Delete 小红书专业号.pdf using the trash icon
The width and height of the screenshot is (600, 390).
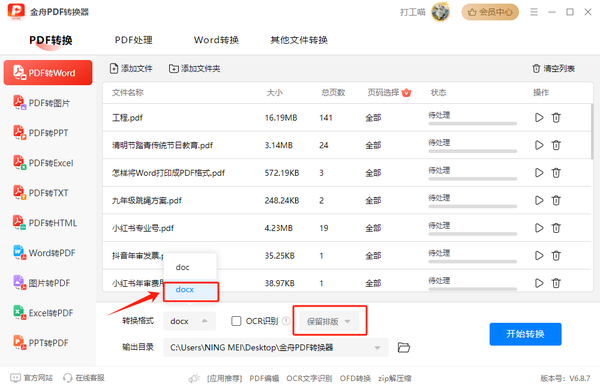(556, 228)
